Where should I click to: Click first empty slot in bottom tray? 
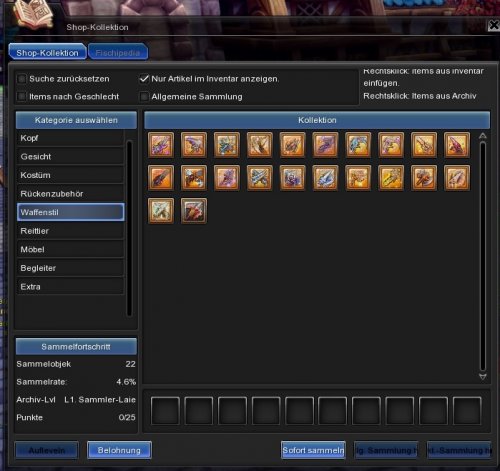[165, 411]
